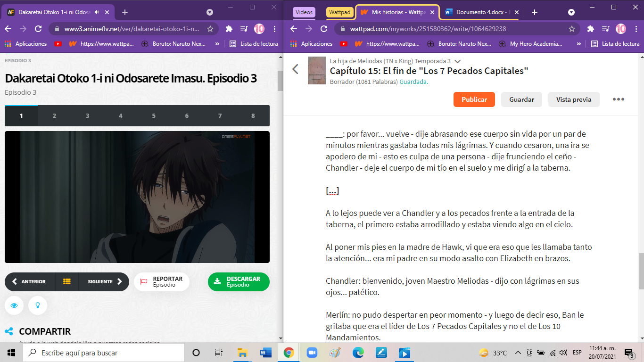Open Extensions puzzle icon in AnimeFLV window
Screen dimensions: 644x362
(x=229, y=29)
